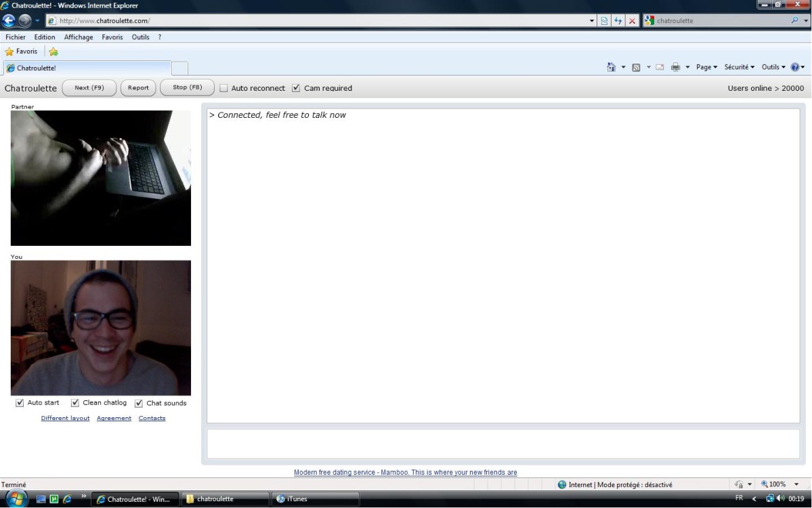Image resolution: width=812 pixels, height=508 pixels.
Task: Open the Fichier menu
Action: click(x=16, y=37)
